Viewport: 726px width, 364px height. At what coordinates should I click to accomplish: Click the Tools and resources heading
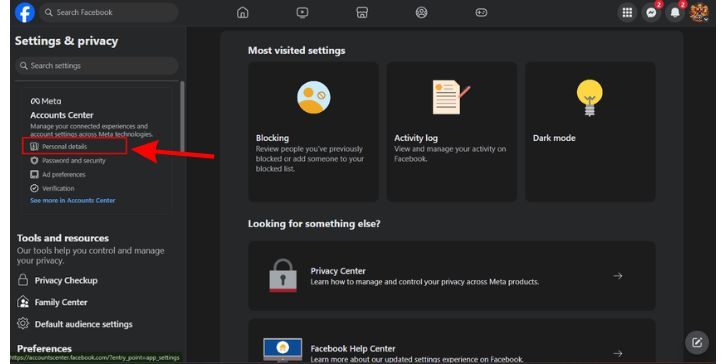pos(63,238)
